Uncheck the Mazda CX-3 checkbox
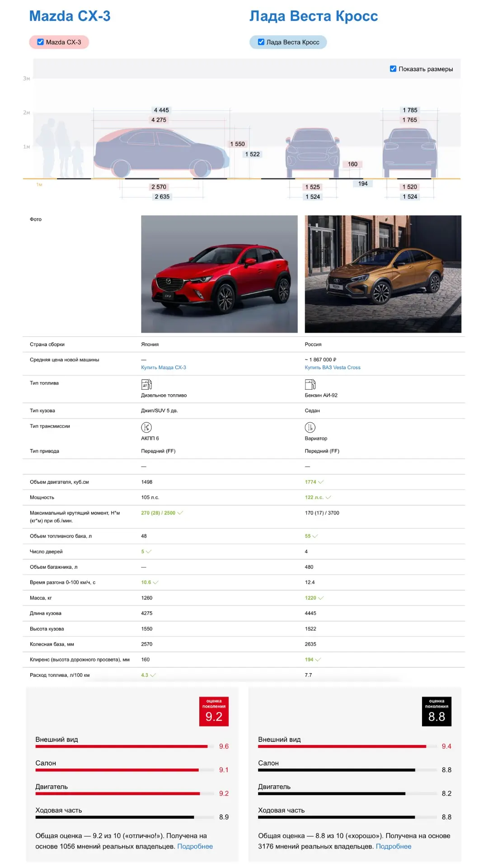This screenshot has height=868, width=488. (40, 42)
